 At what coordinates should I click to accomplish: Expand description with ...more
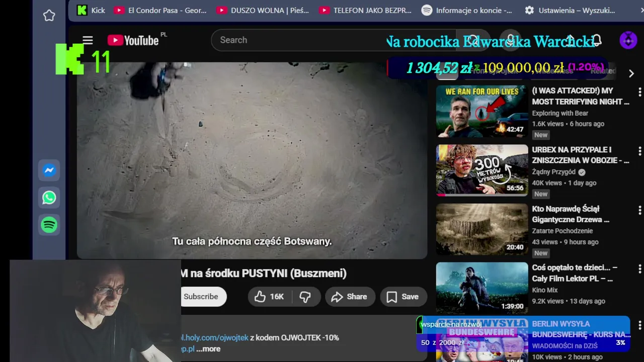click(x=208, y=349)
